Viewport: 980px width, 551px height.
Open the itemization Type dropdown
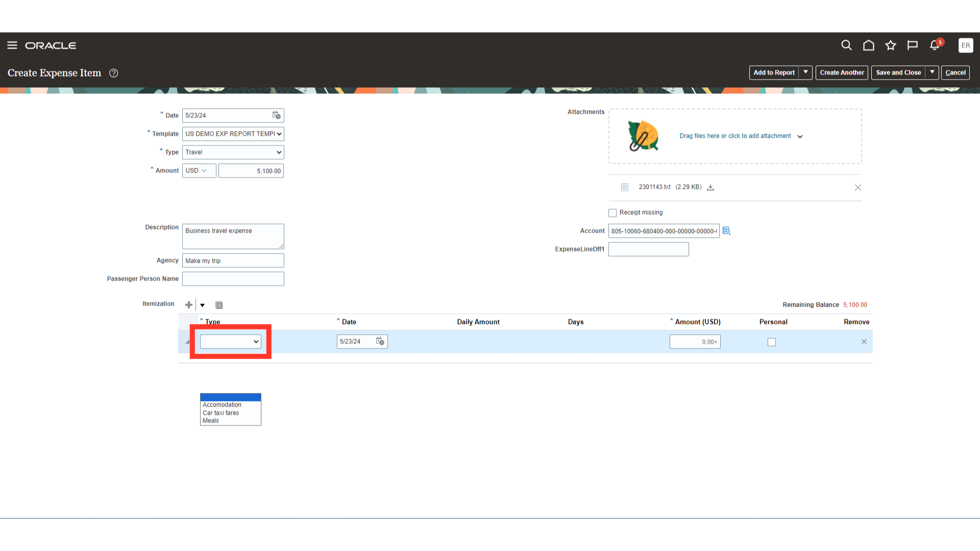pyautogui.click(x=231, y=342)
